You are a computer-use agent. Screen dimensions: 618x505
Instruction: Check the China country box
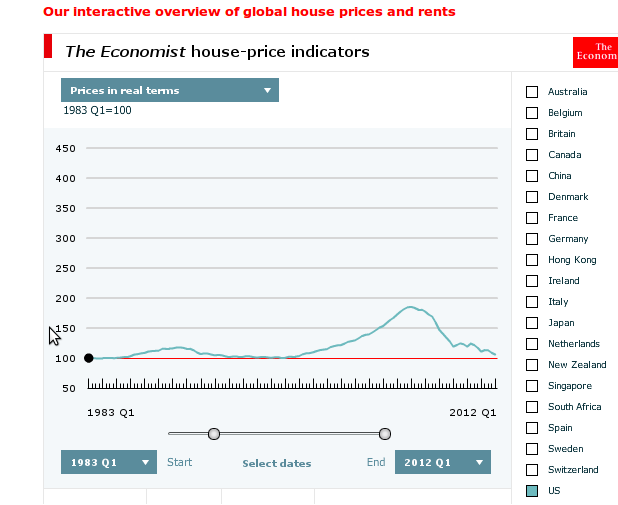pos(532,176)
